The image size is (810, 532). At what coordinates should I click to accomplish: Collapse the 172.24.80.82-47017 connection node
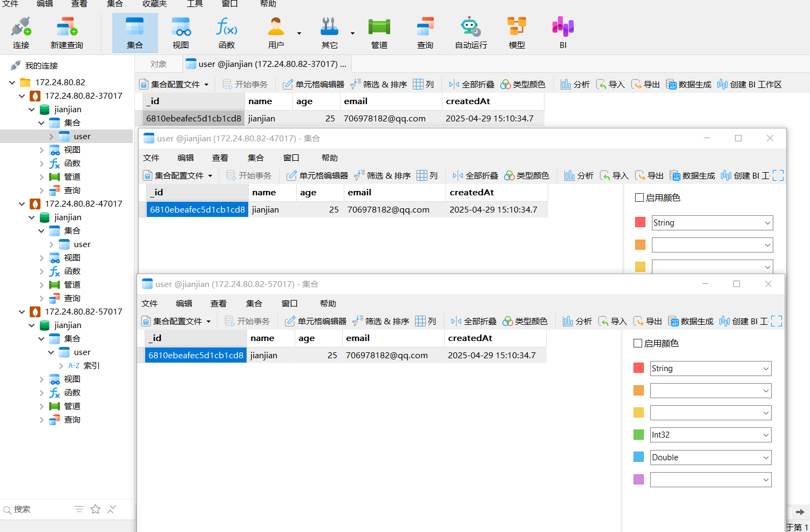coord(22,204)
